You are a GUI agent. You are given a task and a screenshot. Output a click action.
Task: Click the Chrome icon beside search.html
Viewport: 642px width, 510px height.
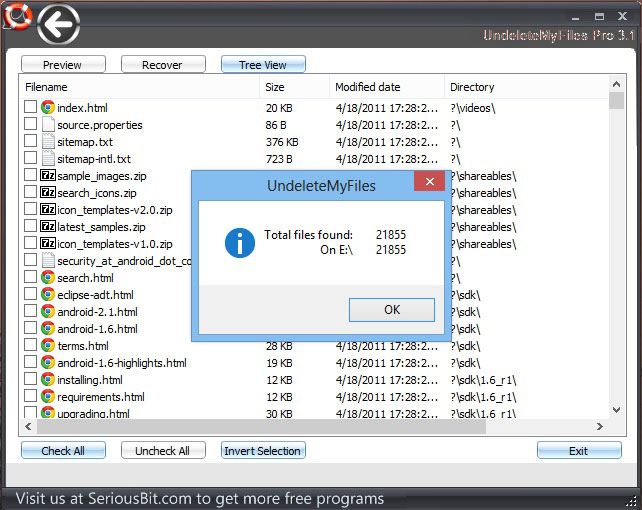(x=48, y=277)
